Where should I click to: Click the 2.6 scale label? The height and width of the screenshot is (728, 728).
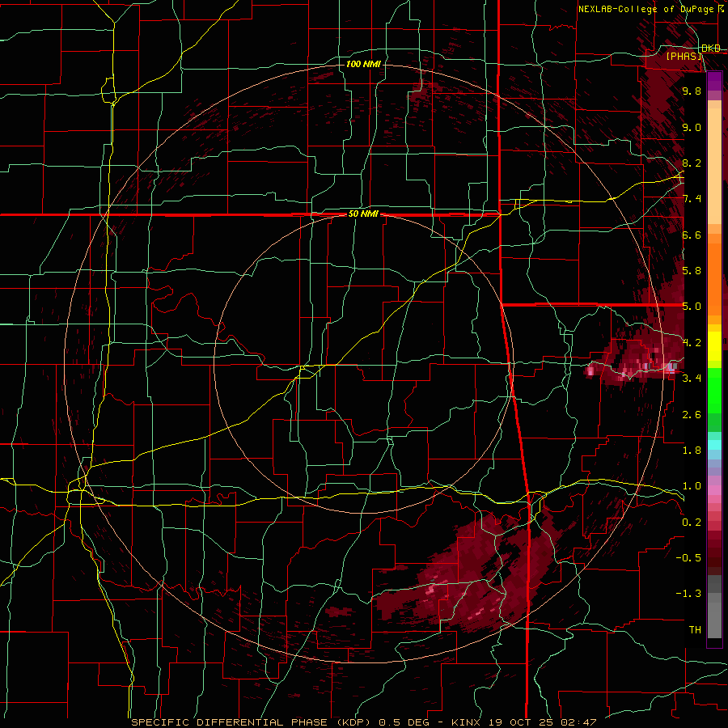tap(692, 415)
